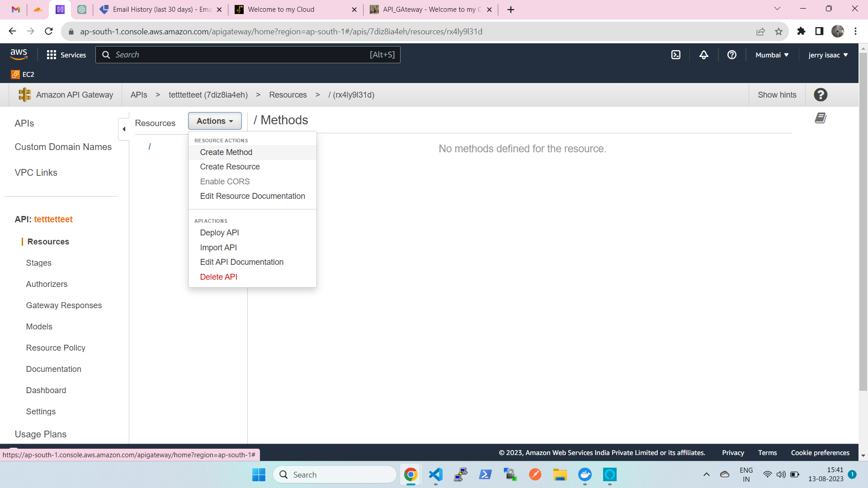Click the documentation book icon
868x488 pixels.
click(821, 118)
